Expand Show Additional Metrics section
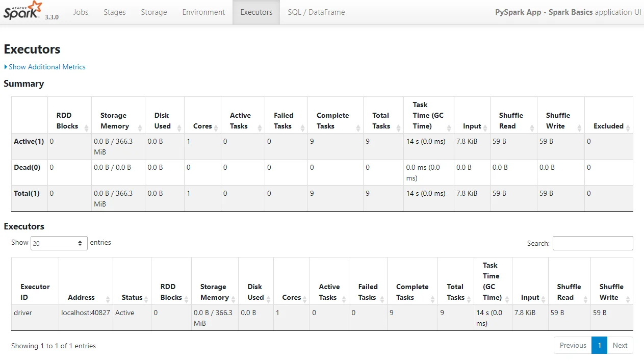This screenshot has height=361, width=644. (45, 67)
